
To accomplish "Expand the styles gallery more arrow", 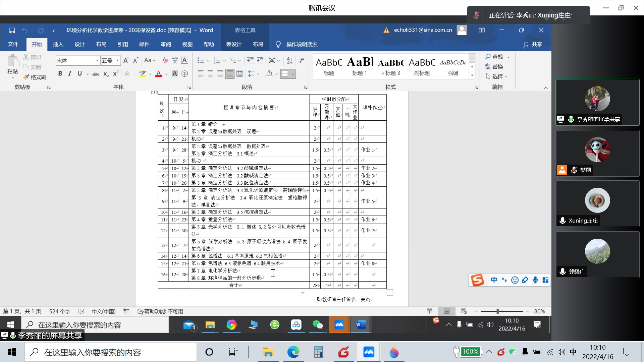I will coord(472,75).
